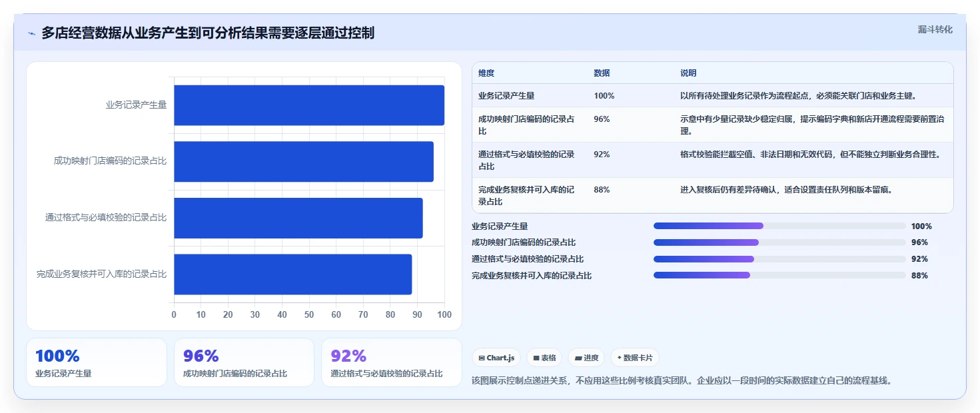Click the 96% progress bar
This screenshot has height=413, width=980.
coord(779,242)
